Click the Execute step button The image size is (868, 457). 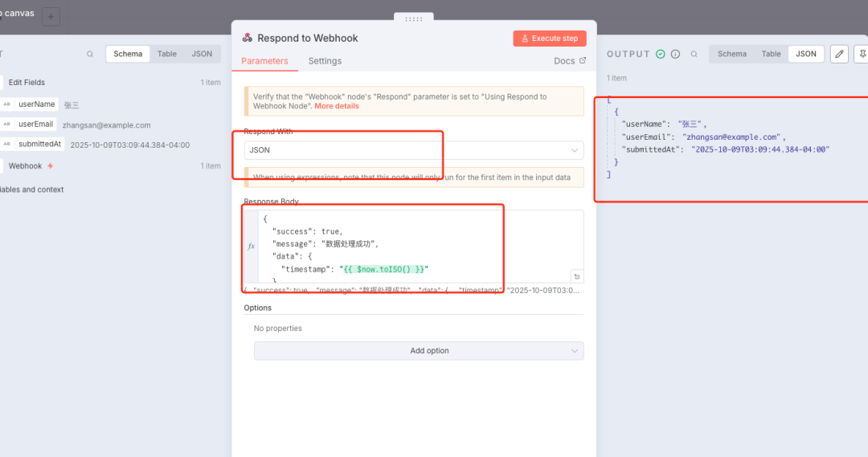[549, 39]
